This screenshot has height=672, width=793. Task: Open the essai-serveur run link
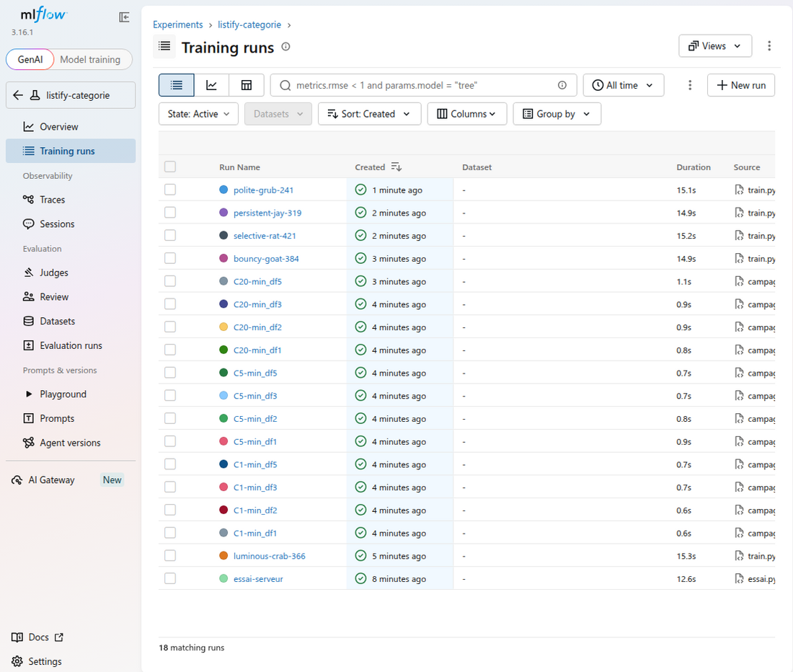pos(258,579)
